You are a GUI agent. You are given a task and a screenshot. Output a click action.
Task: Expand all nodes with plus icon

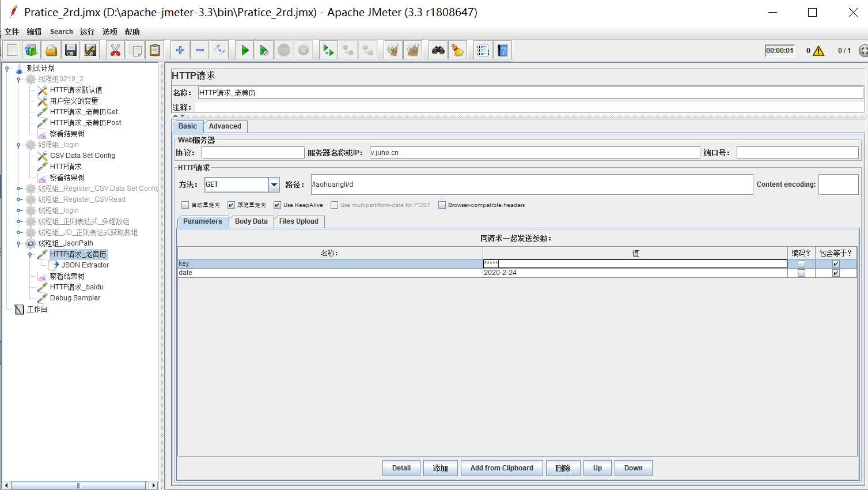180,50
